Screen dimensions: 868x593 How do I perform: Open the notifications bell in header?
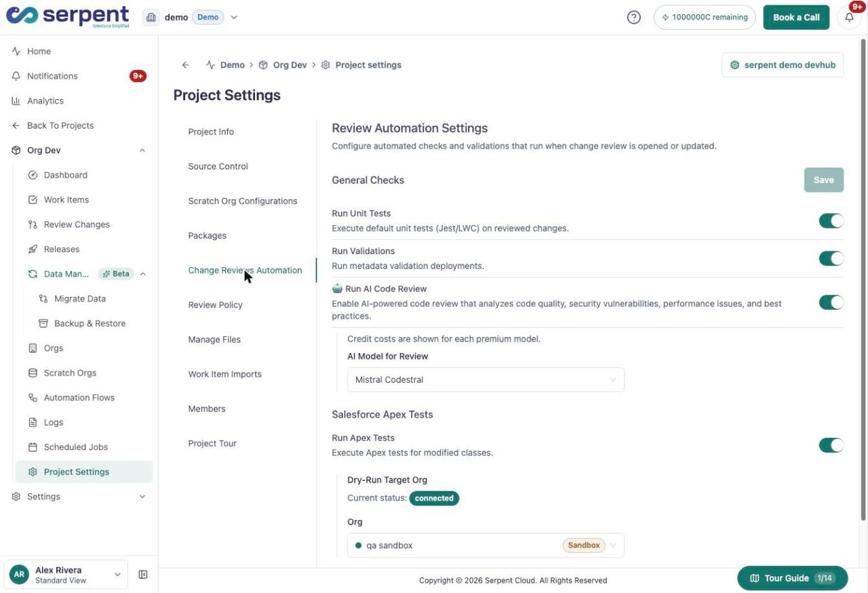(x=849, y=18)
